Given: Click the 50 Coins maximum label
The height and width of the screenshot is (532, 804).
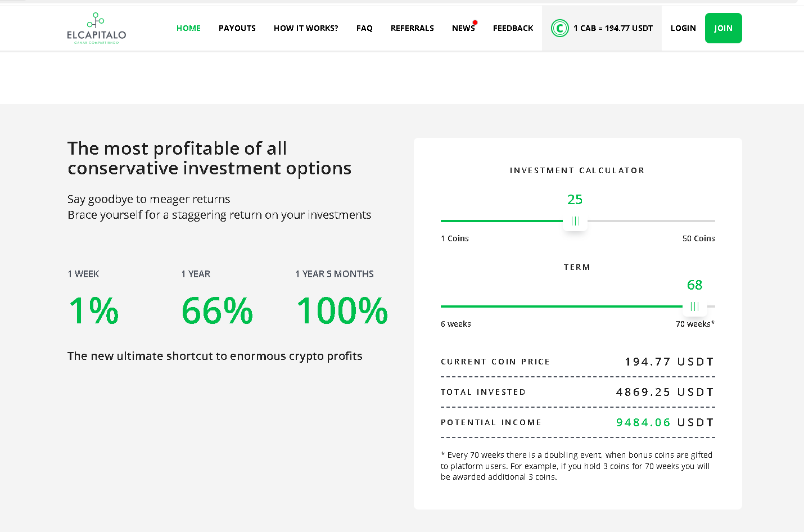Looking at the screenshot, I should click(698, 238).
